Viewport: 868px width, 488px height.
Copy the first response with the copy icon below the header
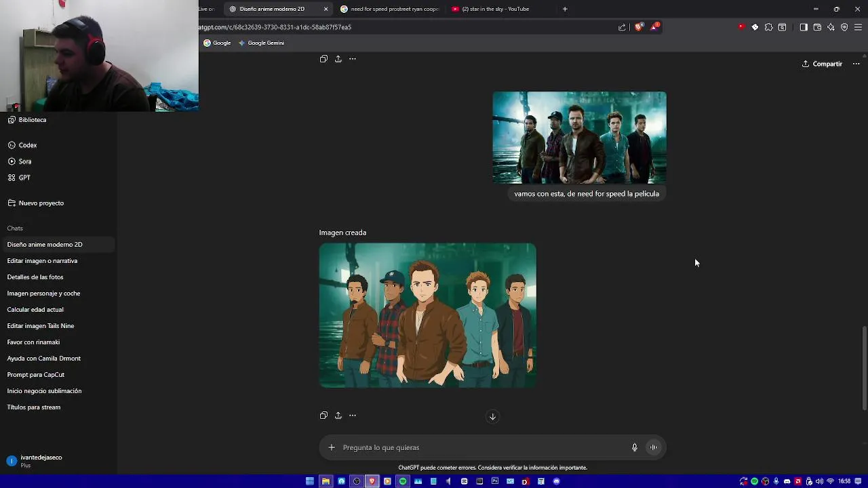[x=323, y=59]
